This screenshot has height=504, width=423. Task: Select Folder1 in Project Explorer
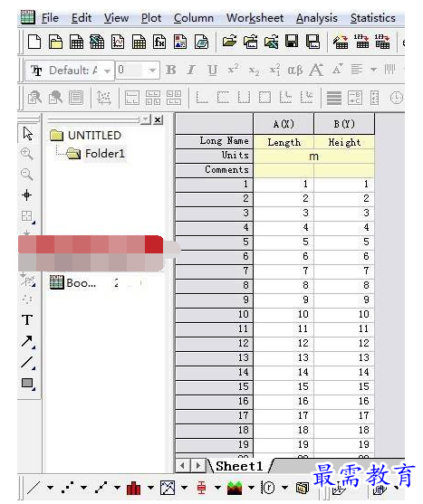[104, 154]
